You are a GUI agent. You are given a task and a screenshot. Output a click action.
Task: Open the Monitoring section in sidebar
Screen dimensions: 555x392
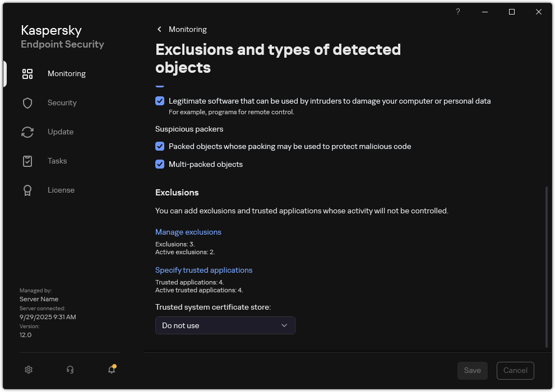click(x=66, y=73)
